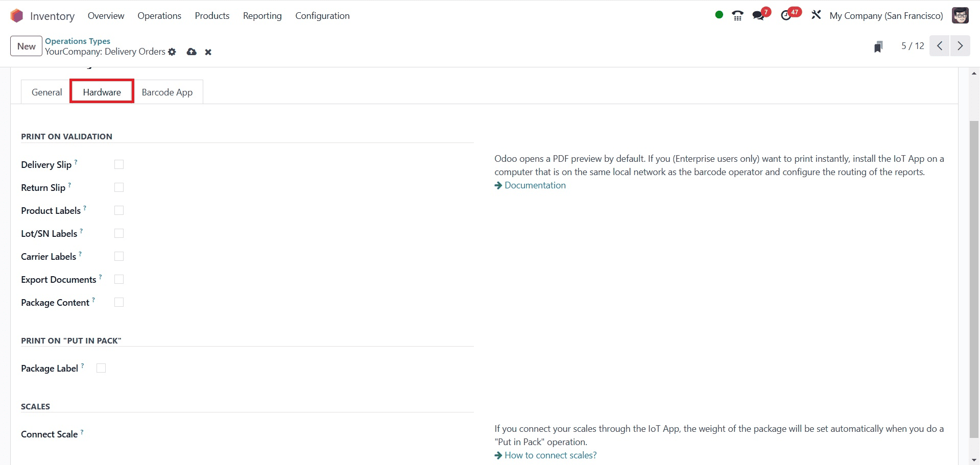Viewport: 980px width, 465px height.
Task: Click the Inventory app logo icon
Action: pyautogui.click(x=17, y=16)
